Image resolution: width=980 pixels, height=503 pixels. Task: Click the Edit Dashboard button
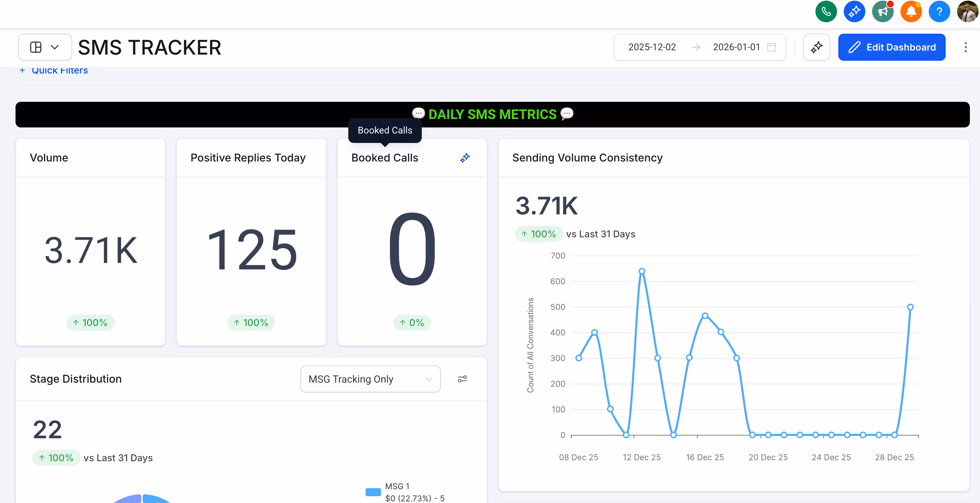click(x=891, y=47)
